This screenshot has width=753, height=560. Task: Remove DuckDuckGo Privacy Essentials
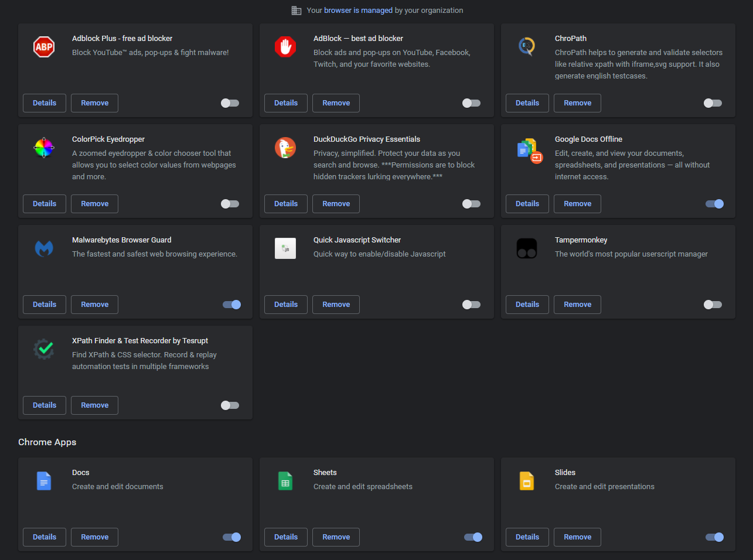(x=336, y=204)
